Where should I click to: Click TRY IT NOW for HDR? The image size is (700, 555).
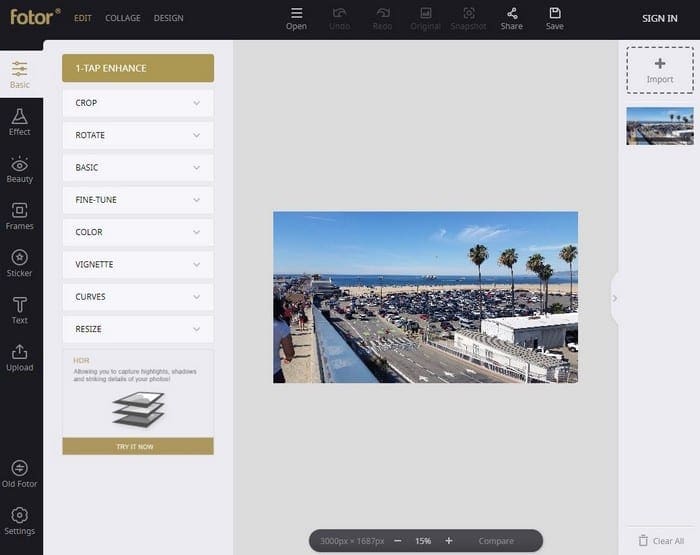click(x=138, y=446)
